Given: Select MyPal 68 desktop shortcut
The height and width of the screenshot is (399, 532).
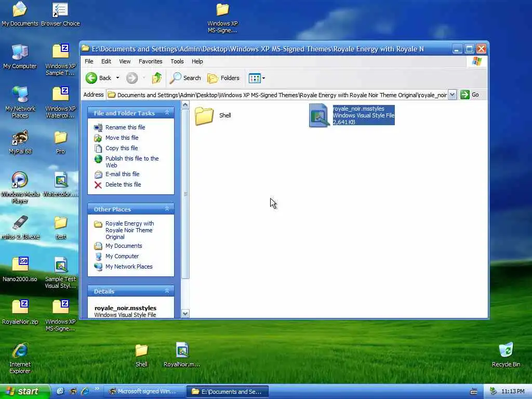Looking at the screenshot, I should [x=20, y=142].
